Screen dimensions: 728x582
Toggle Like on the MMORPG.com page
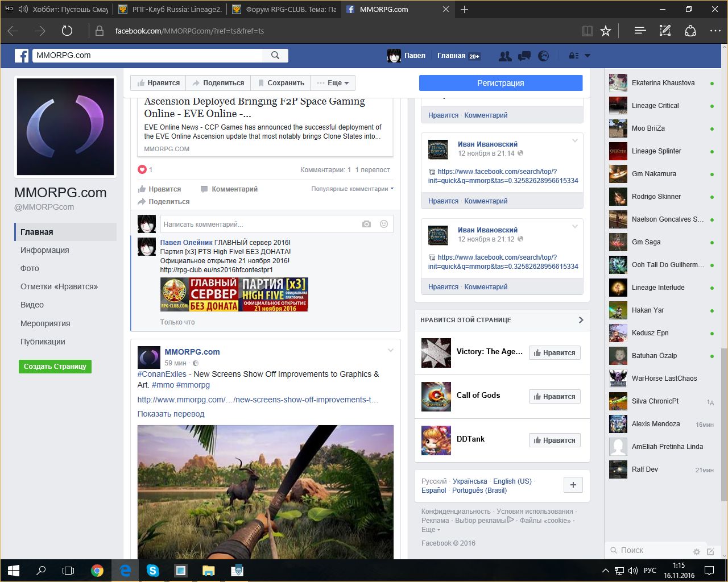(158, 83)
